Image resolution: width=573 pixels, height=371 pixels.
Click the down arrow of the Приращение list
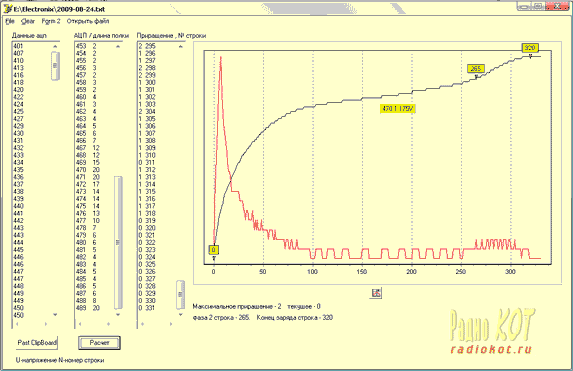click(x=181, y=314)
